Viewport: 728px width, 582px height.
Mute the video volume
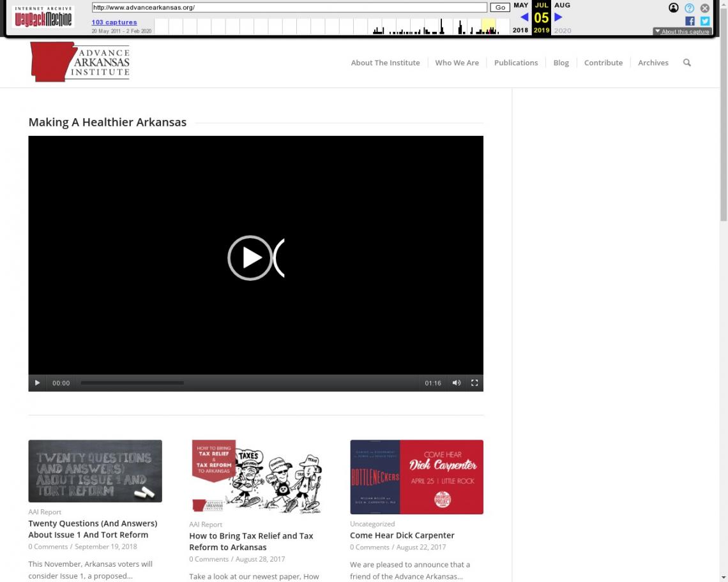pyautogui.click(x=457, y=383)
